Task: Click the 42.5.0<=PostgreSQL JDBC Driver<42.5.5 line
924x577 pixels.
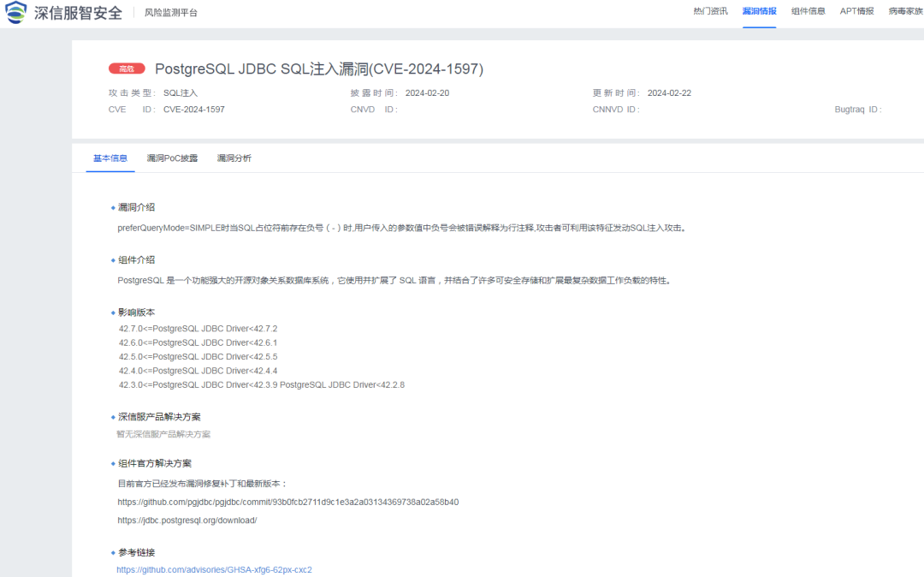Action: (198, 357)
